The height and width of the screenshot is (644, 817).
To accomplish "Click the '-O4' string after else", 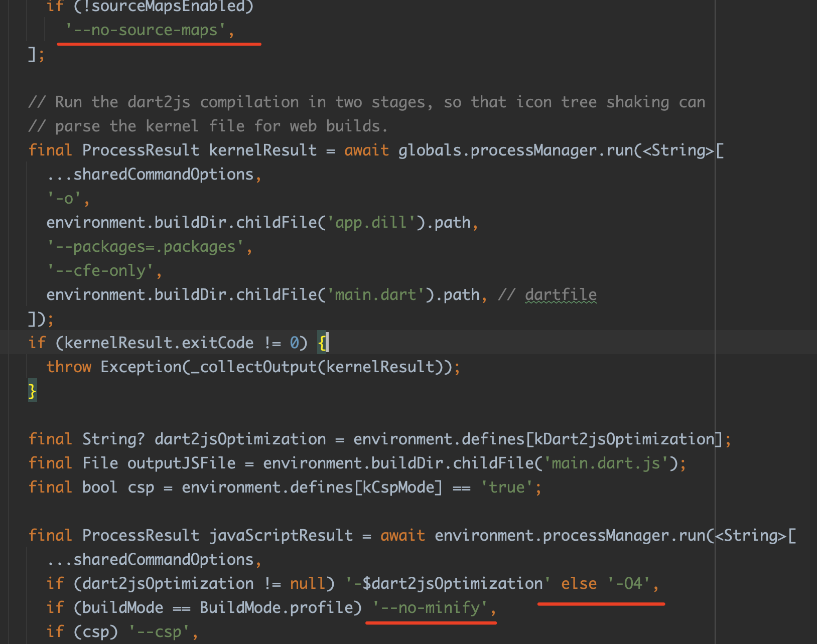I will pos(629,584).
